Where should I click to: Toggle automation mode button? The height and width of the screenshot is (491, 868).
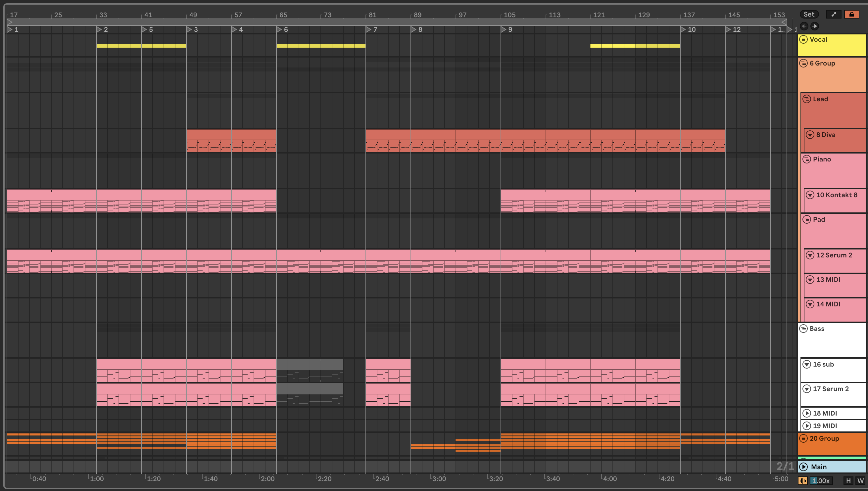click(834, 14)
